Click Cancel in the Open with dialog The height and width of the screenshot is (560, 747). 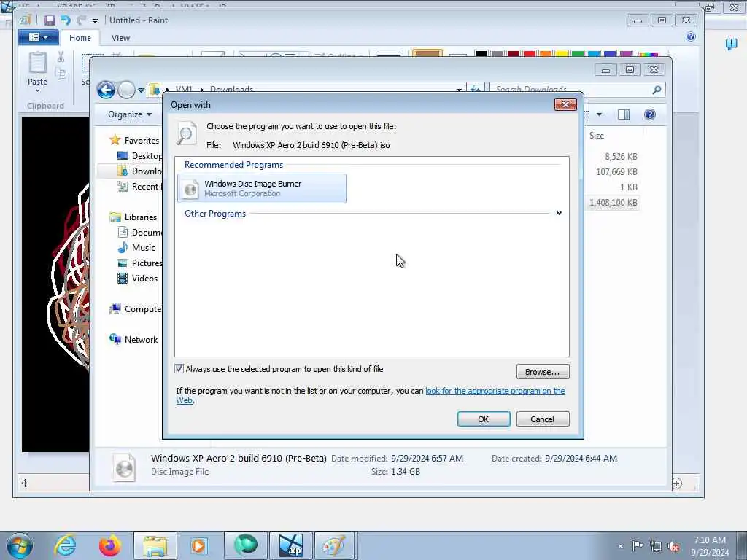point(543,419)
